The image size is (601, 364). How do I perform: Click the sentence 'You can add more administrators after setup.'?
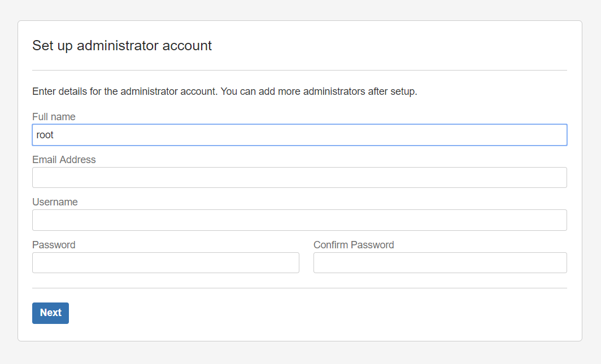(319, 91)
